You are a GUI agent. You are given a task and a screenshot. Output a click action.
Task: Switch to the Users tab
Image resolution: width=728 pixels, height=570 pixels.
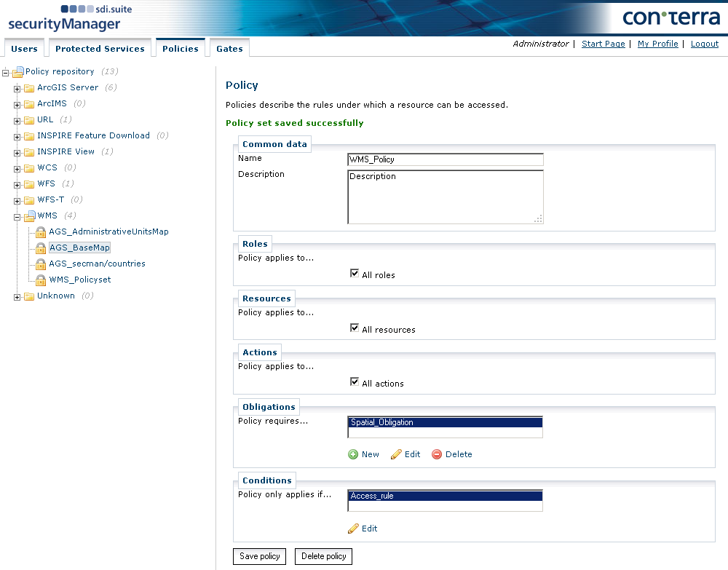point(25,48)
